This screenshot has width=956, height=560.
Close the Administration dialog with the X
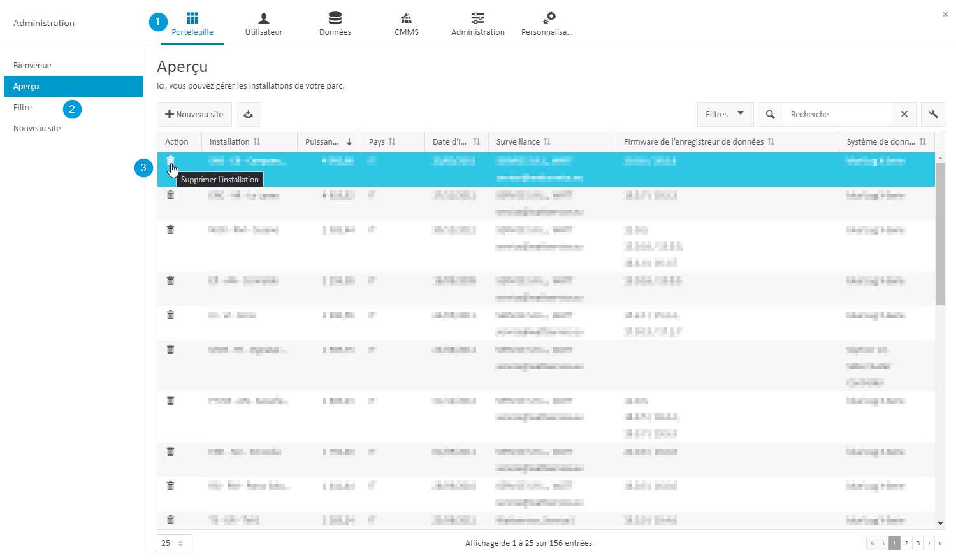tap(945, 14)
